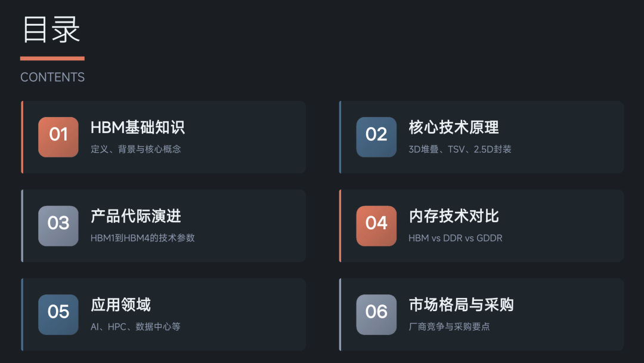644x363 pixels.
Task: Select the gray 03 number badge
Action: pyautogui.click(x=58, y=226)
